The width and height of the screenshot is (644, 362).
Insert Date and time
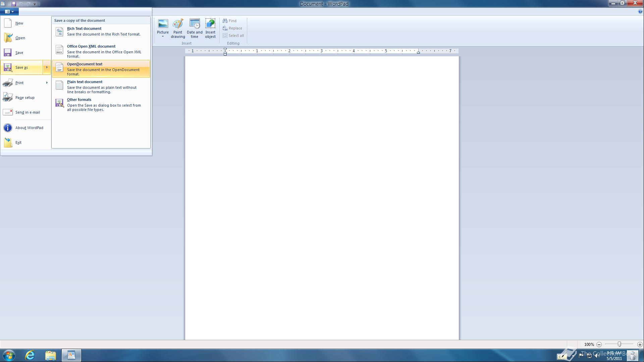coord(195,28)
